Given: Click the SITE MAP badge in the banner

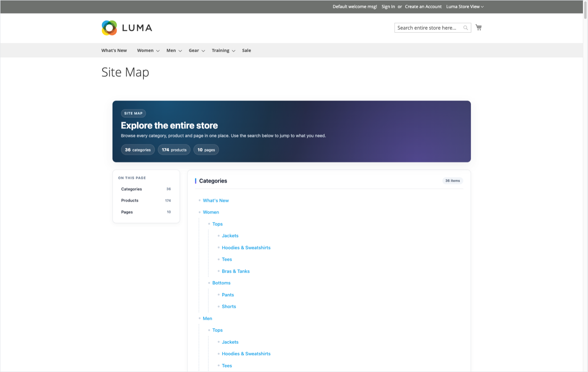Looking at the screenshot, I should (x=133, y=113).
